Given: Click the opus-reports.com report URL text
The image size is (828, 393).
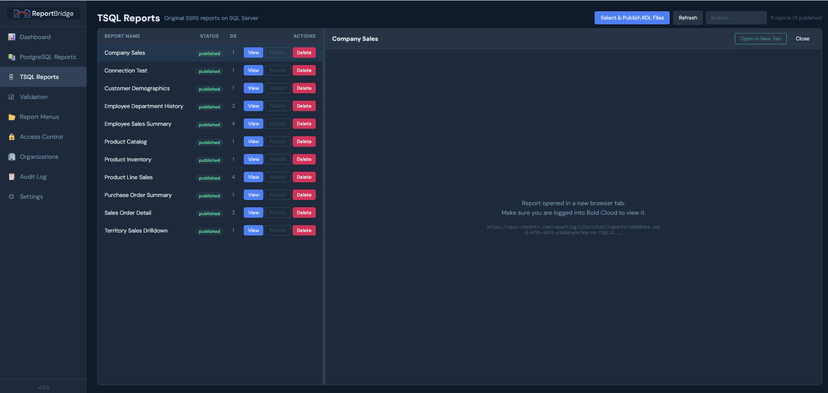Looking at the screenshot, I should tap(573, 230).
